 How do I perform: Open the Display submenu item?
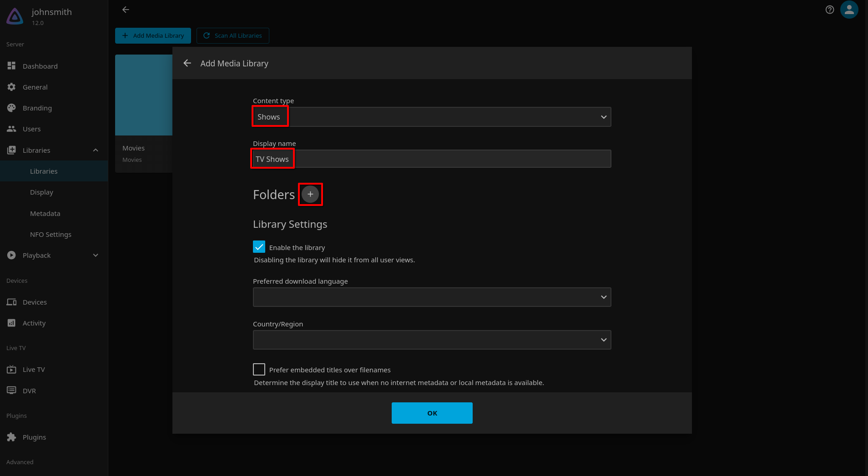54,192
